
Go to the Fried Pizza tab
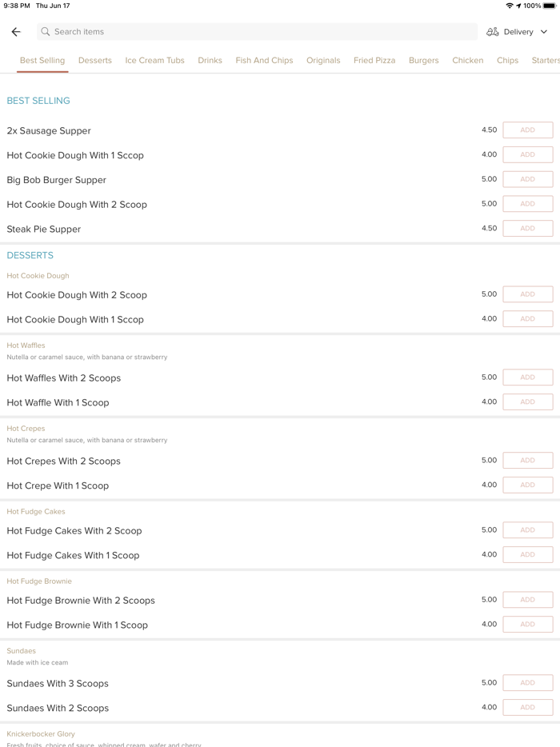374,61
